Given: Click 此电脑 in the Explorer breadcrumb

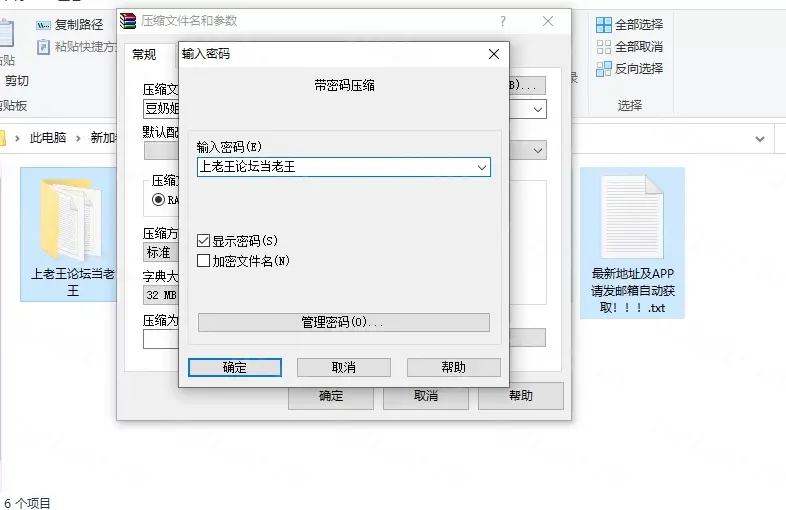Looking at the screenshot, I should tap(48, 138).
